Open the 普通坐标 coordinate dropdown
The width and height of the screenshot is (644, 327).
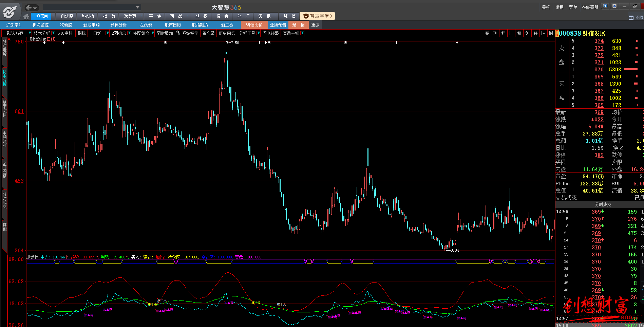pyautogui.click(x=302, y=33)
